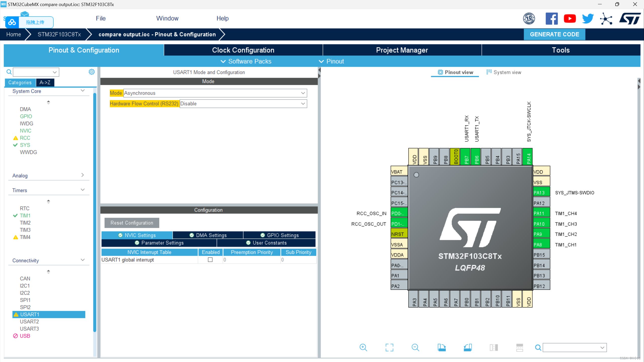644x362 pixels.
Task: Select the BOOT0 pin on the chip
Action: pos(455,157)
